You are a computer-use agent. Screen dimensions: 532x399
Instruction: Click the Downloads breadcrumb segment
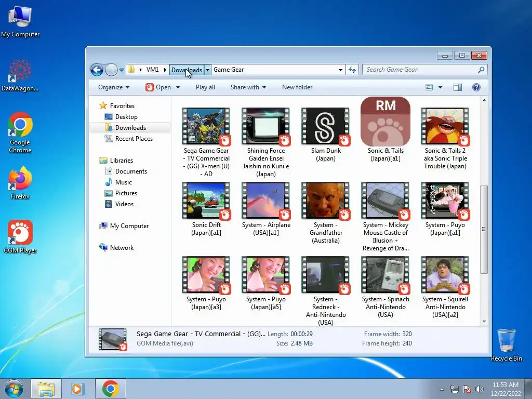point(187,70)
